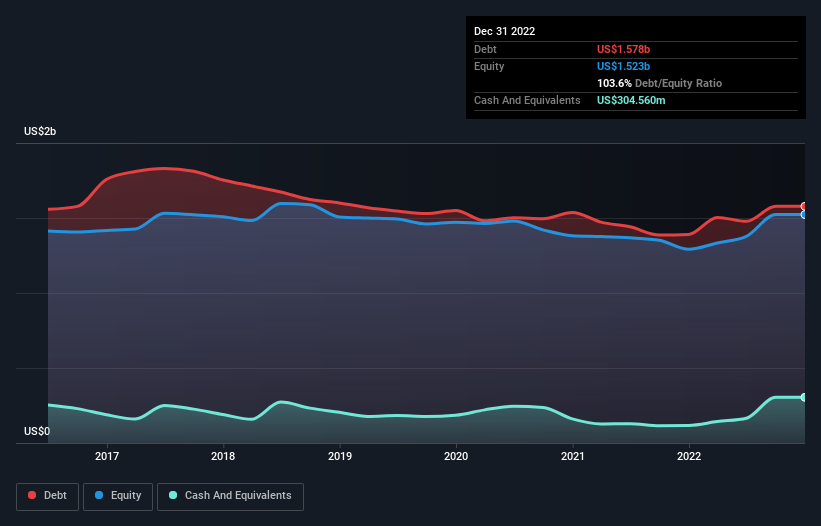Select the 2020 x-axis label
Viewport: 821px width, 526px height.
(456, 456)
